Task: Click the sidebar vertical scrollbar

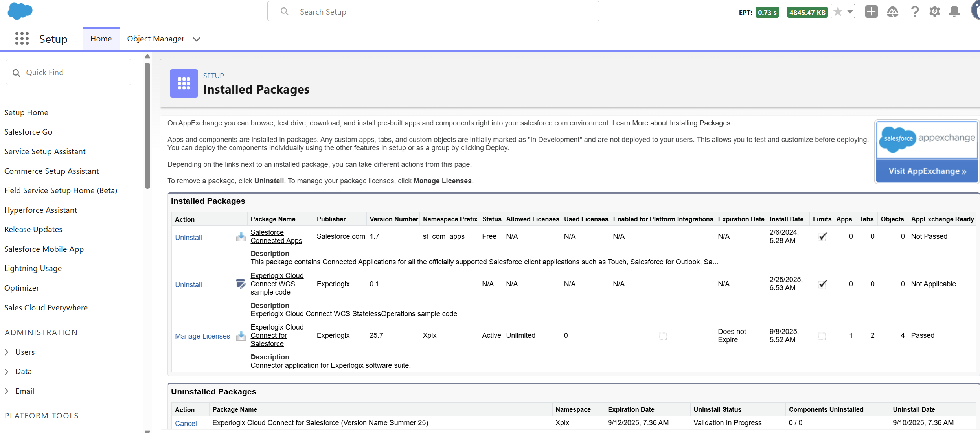Action: [147, 126]
